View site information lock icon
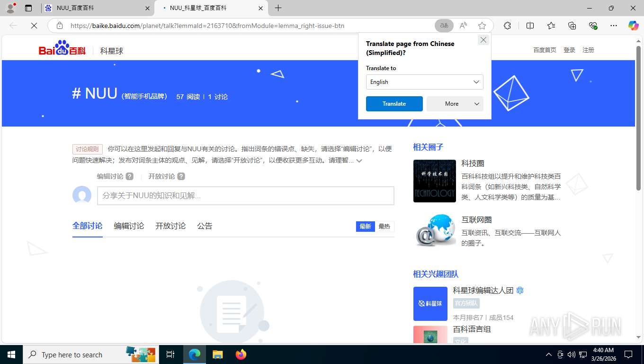 point(60,26)
